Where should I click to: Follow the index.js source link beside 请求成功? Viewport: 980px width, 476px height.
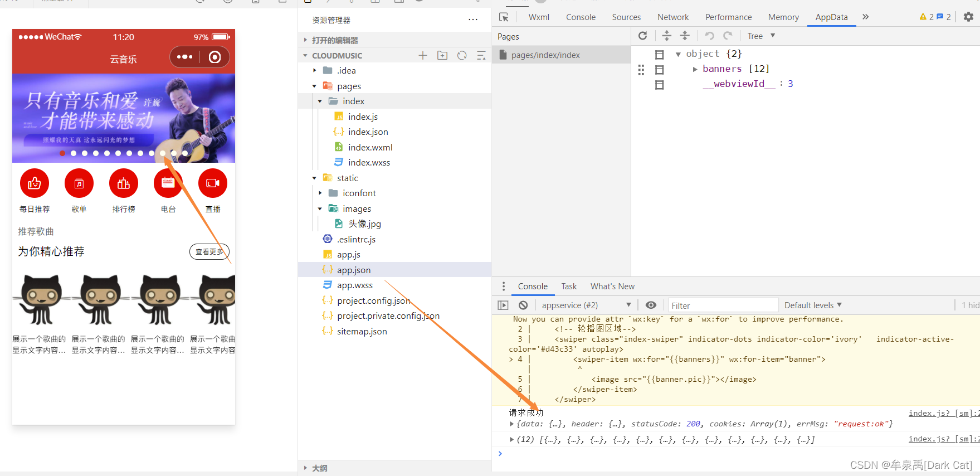[x=944, y=413]
